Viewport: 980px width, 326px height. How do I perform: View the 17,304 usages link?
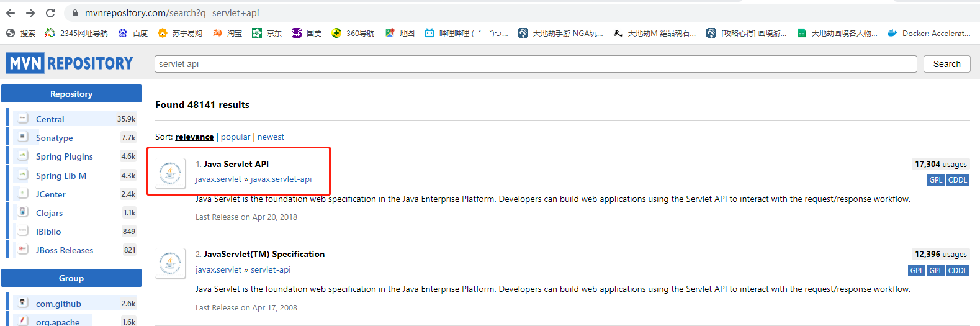[941, 164]
